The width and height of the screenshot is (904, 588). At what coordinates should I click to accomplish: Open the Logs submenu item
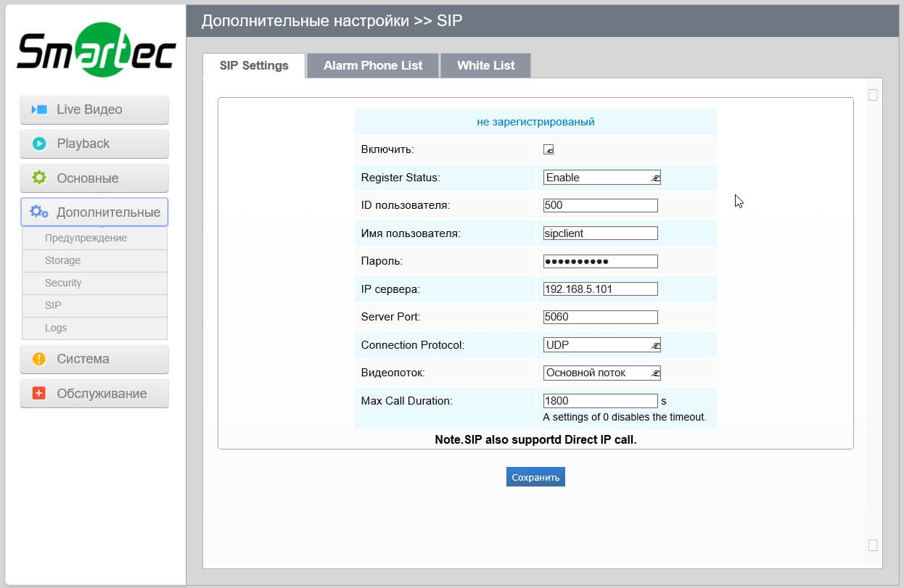[56, 328]
